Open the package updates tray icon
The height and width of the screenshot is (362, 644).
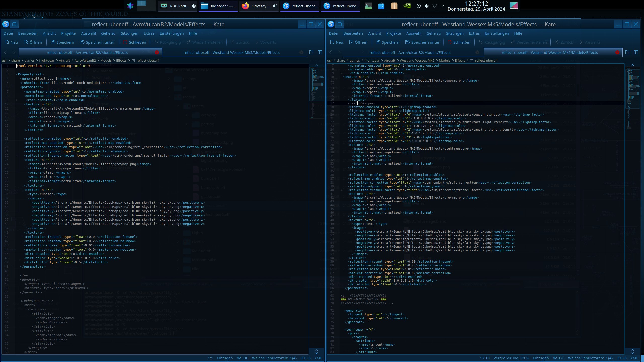pos(394,6)
